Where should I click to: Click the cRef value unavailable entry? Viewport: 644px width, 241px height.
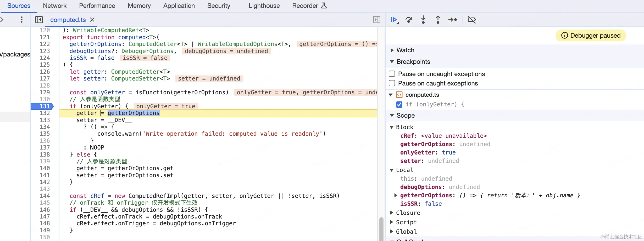point(443,136)
